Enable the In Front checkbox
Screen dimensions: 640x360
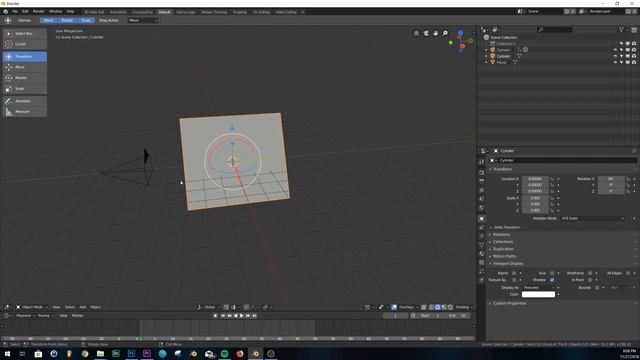tap(590, 280)
